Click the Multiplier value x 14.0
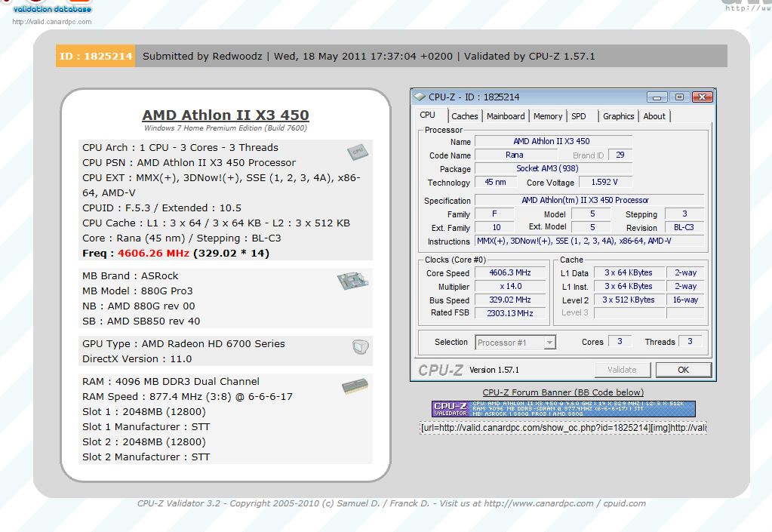 [510, 287]
